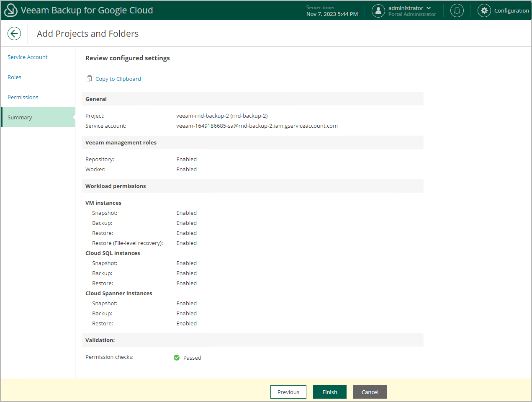
Task: Click the Configuration gear icon
Action: pyautogui.click(x=484, y=10)
